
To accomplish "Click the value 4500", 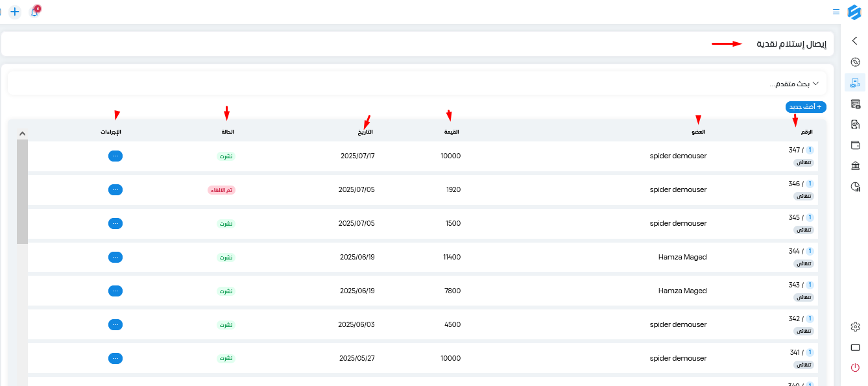I will point(453,324).
